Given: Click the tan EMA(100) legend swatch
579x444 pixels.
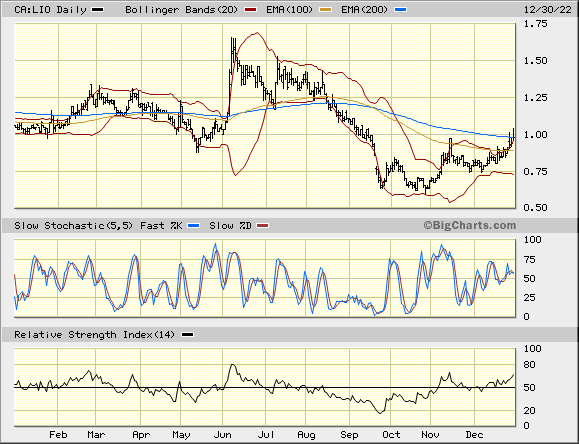Looking at the screenshot, I should click(x=326, y=10).
